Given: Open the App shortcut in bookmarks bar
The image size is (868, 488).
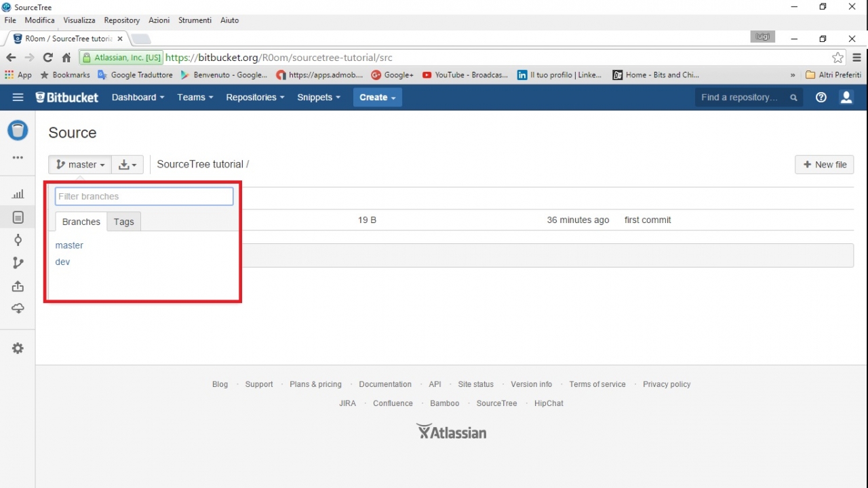Looking at the screenshot, I should pos(18,75).
